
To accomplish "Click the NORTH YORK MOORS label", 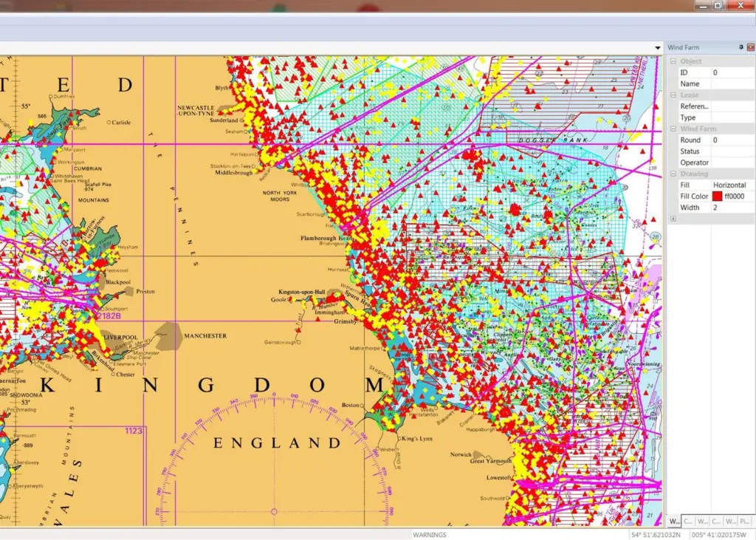I will coord(280,196).
